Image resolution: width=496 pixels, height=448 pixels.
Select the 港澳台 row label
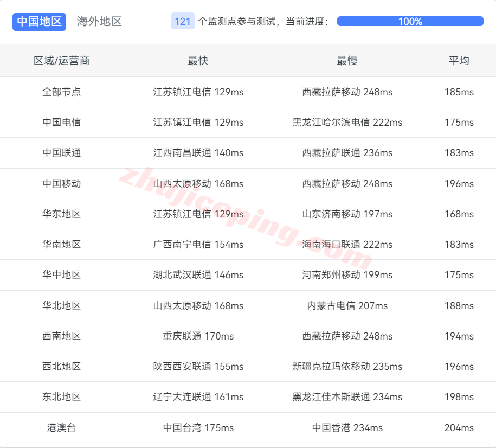[62, 428]
